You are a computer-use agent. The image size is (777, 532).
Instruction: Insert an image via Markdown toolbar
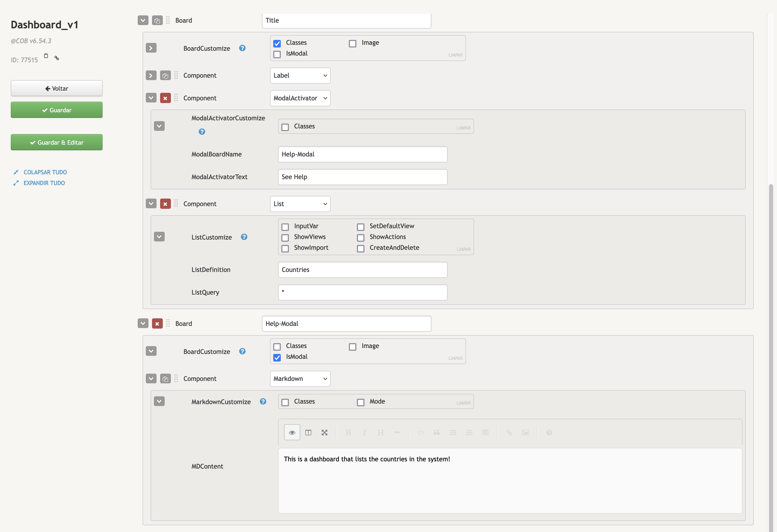tap(525, 432)
